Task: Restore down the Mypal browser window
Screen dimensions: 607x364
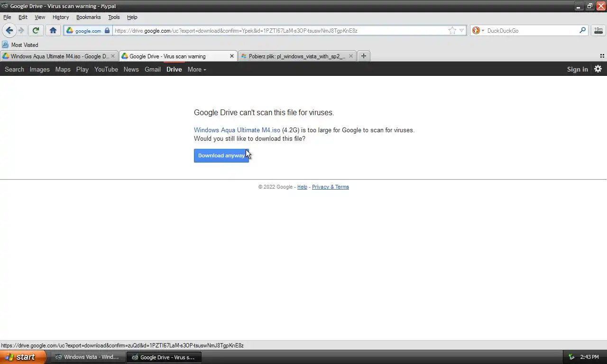Action: pyautogui.click(x=589, y=6)
